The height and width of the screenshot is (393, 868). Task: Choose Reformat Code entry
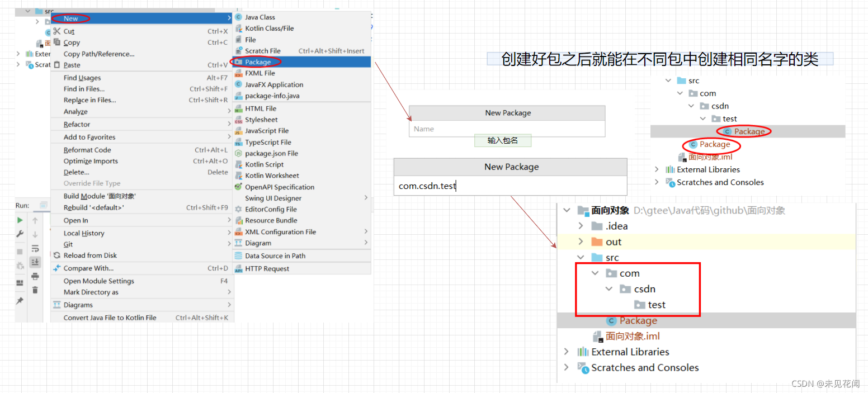pos(141,150)
